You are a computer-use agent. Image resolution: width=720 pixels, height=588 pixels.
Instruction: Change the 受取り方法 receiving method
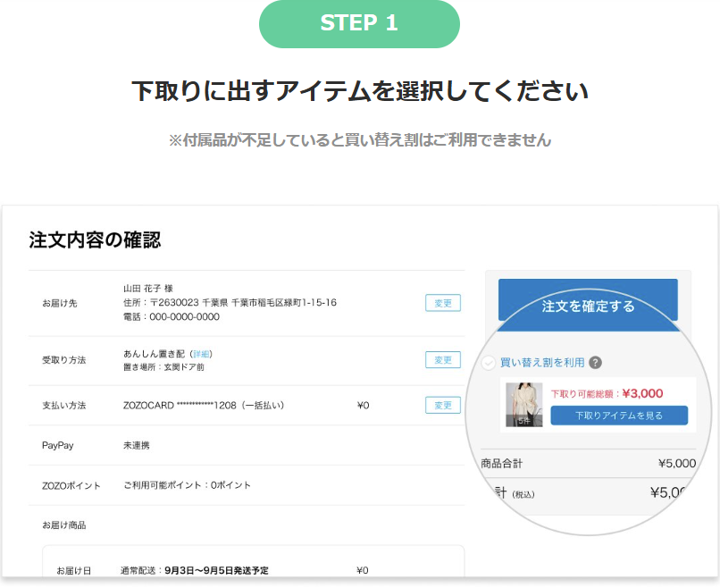[442, 360]
